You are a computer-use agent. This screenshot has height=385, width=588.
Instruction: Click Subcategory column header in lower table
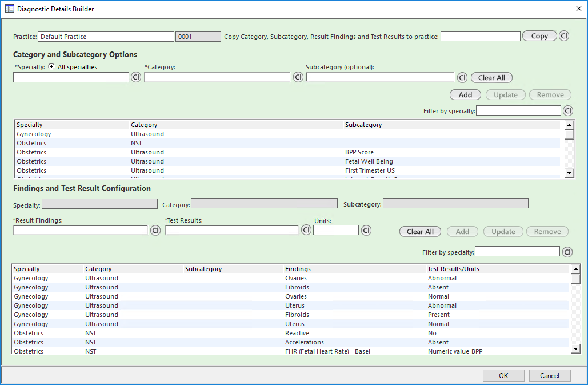point(233,269)
